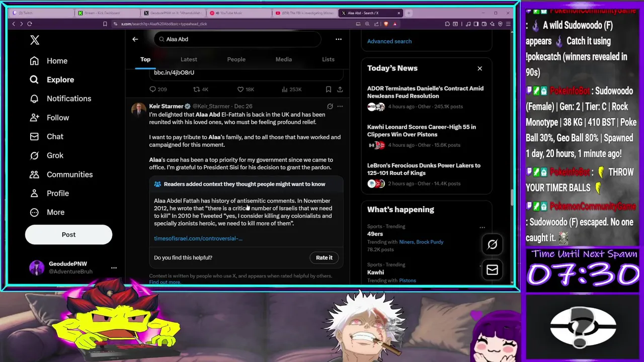Click the browser back arrow
644x362 pixels.
point(14,24)
